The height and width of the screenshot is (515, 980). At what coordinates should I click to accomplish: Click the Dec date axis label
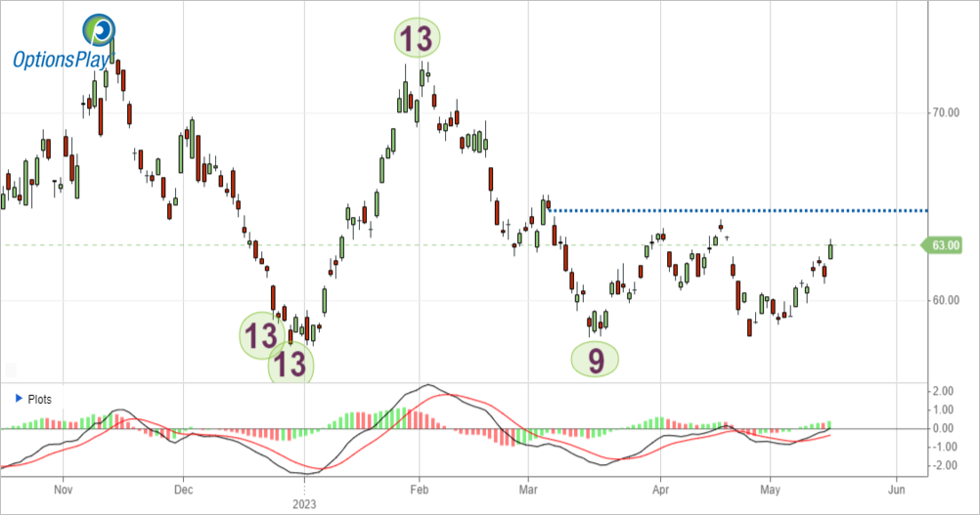[x=183, y=490]
